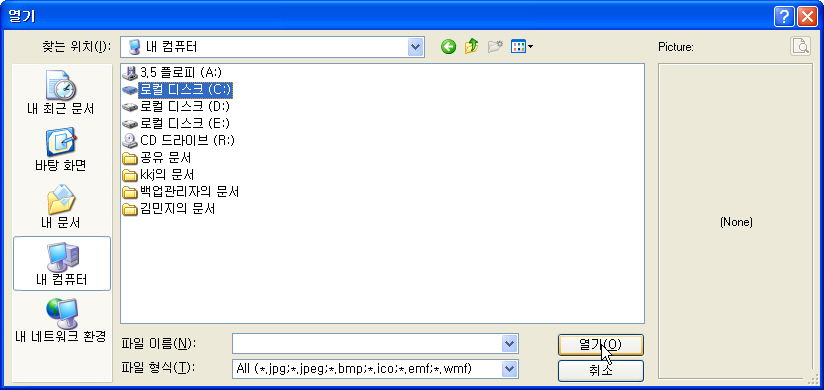Select the text CD 드라이브 (R:)
This screenshot has height=390, width=824.
[187, 141]
